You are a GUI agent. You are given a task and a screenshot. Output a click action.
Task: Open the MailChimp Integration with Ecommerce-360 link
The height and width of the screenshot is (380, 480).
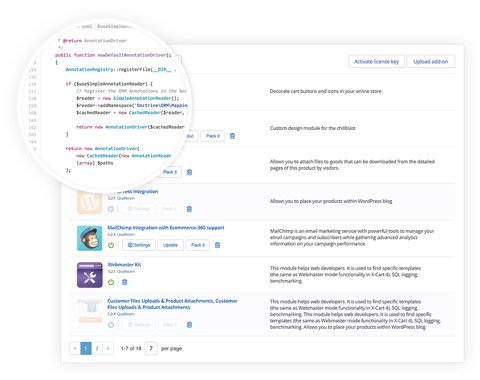[166, 228]
